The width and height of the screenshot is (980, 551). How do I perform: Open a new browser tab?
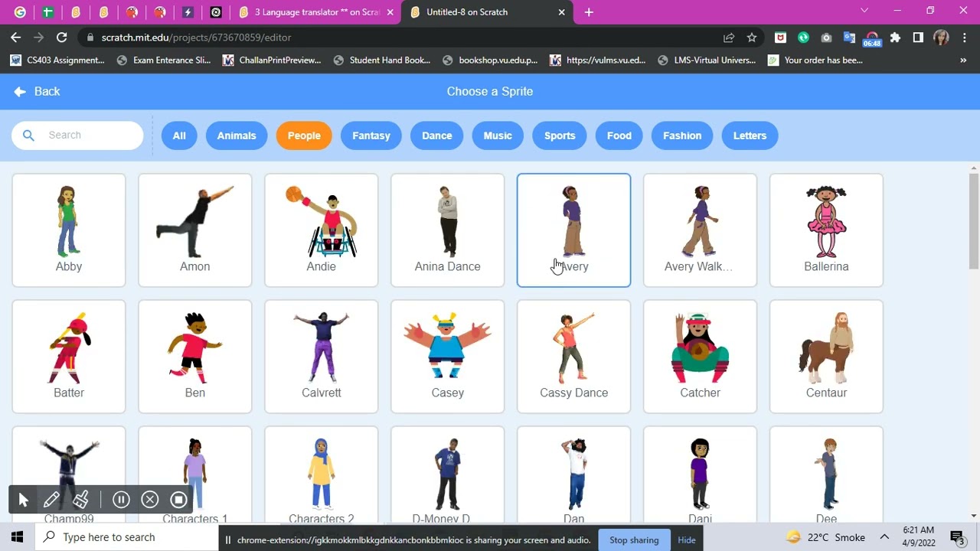589,12
